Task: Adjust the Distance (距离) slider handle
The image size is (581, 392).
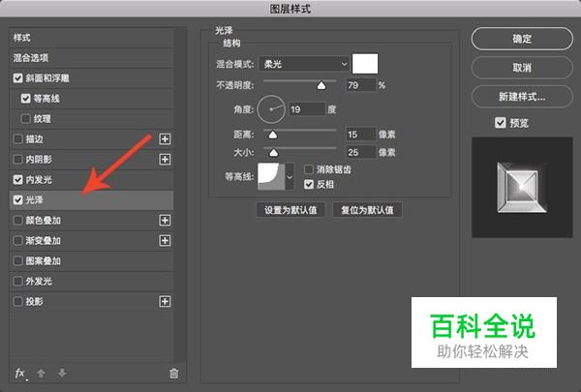Action: [273, 135]
